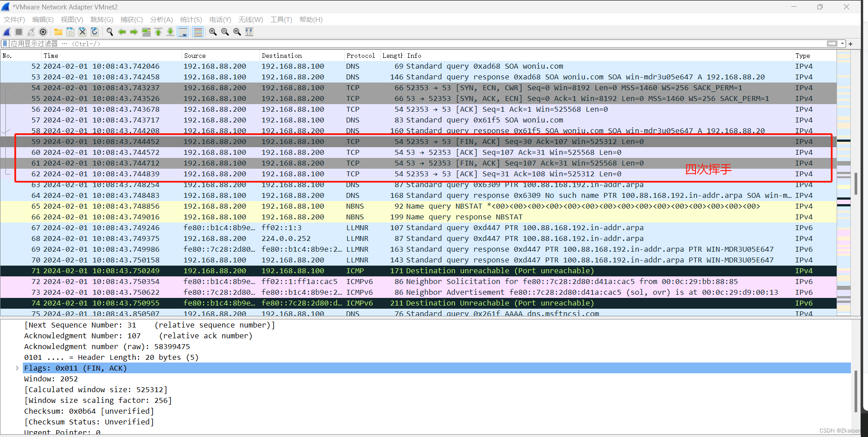Select packet 66 NBNS name query response

coord(418,217)
